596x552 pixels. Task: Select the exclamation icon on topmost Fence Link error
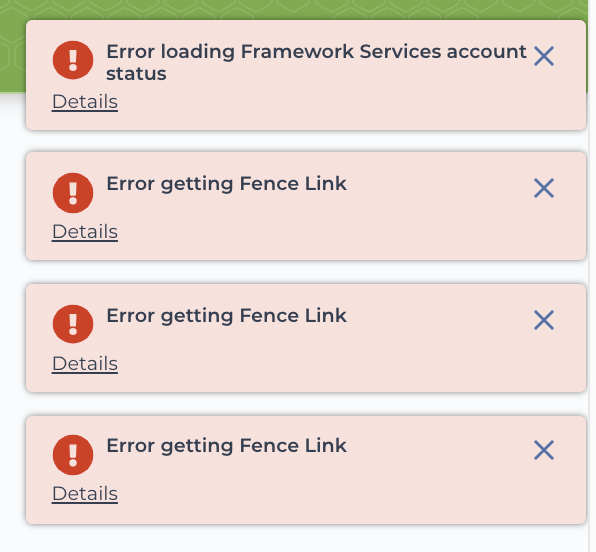coord(73,193)
